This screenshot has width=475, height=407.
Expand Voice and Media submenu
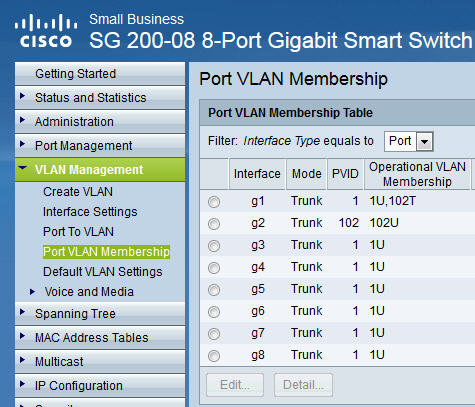89,292
